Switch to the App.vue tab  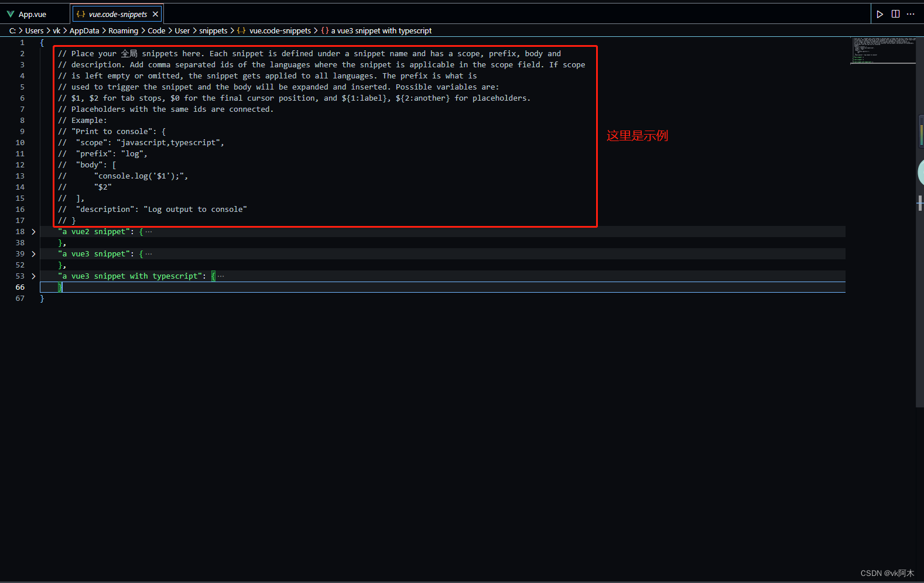click(x=32, y=14)
